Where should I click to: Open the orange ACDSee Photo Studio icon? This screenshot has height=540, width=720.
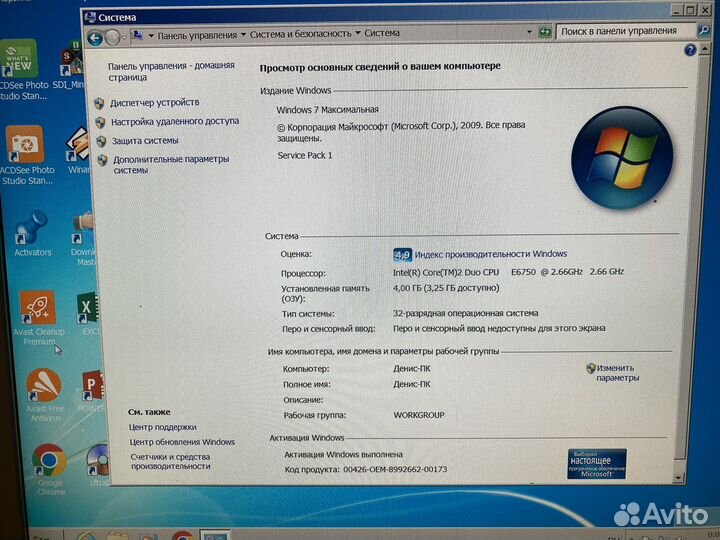tap(26, 155)
